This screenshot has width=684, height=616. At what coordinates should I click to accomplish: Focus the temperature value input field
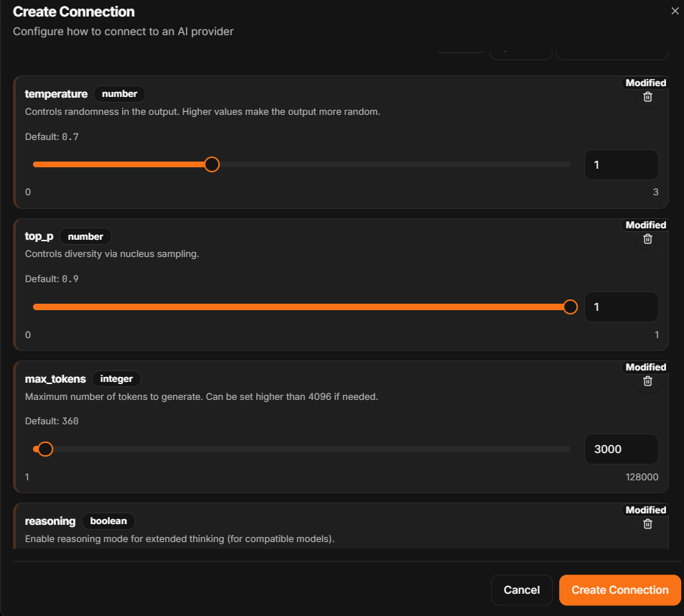(621, 165)
